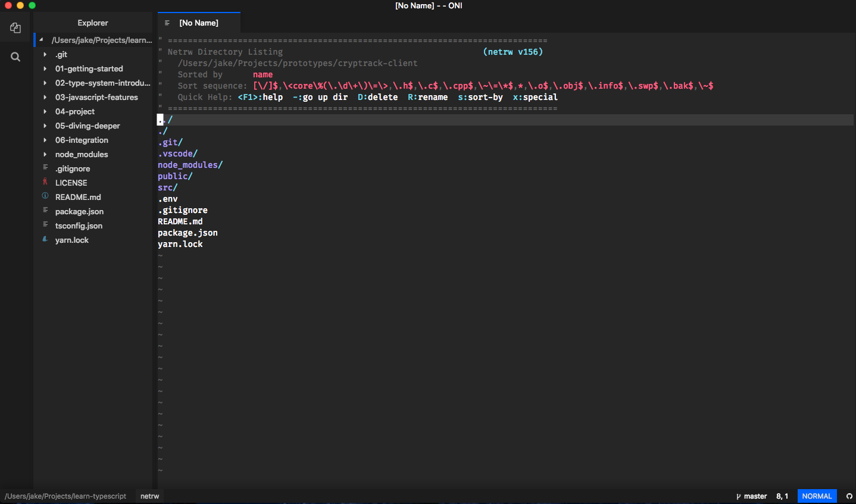The image size is (856, 504).
Task: Click the file icon beside package.json
Action: pos(45,211)
